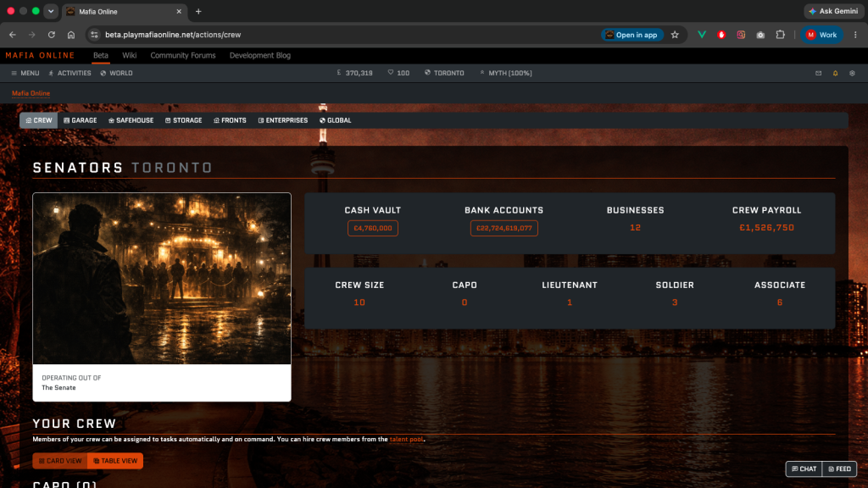Screen dimensions: 868x488
Task: Click the Mafia Online breadcrumb link
Action: coord(31,93)
